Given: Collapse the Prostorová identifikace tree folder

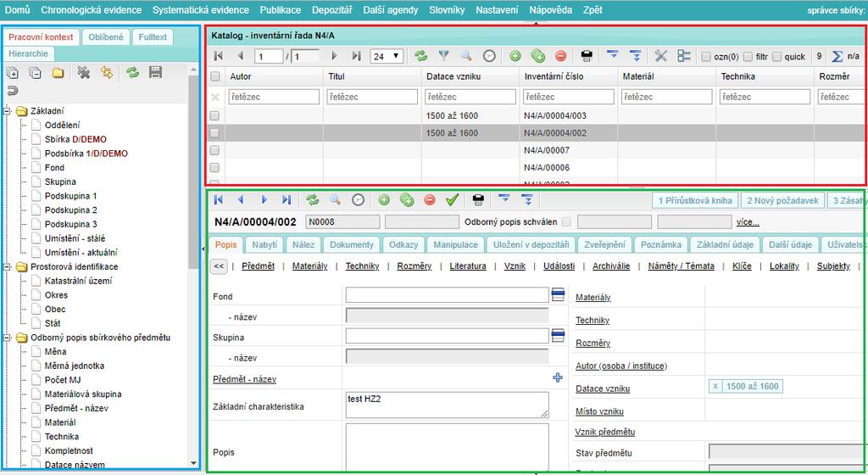Looking at the screenshot, I should 7,266.
